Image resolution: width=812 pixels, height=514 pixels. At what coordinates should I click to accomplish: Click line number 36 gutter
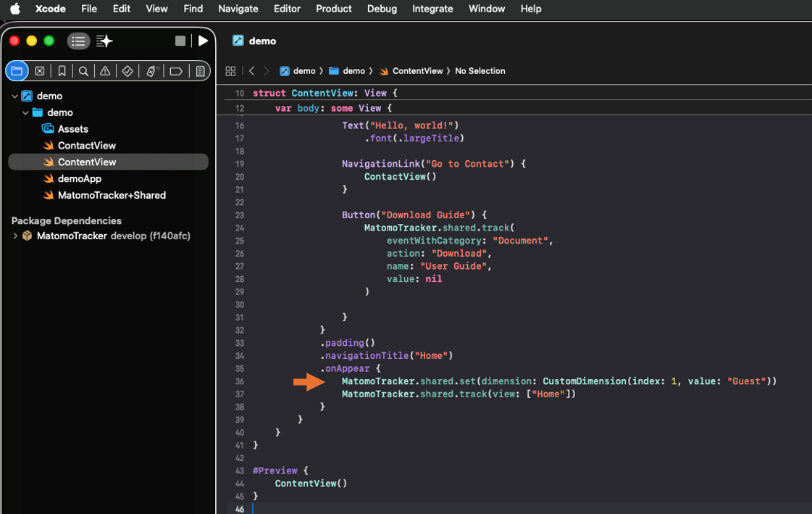click(x=239, y=381)
